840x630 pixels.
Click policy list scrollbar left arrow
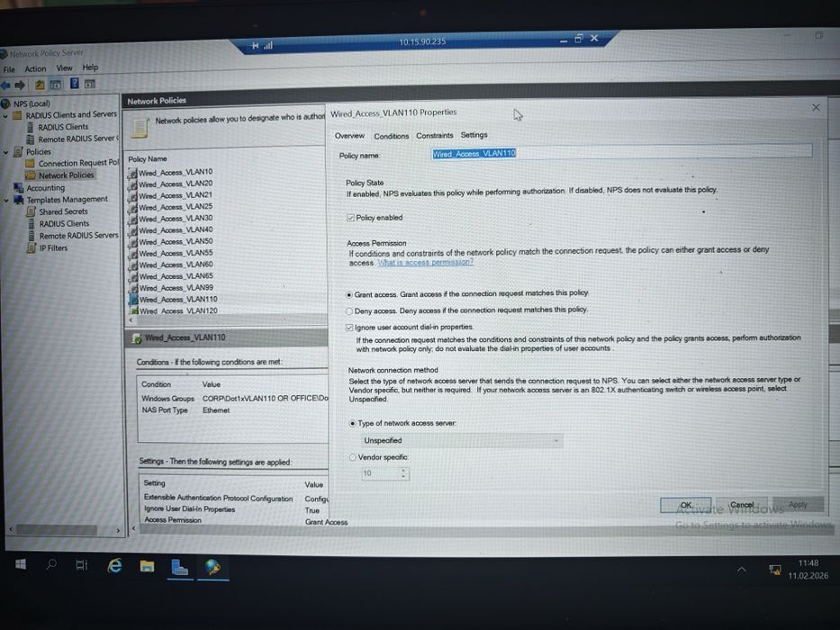(x=131, y=319)
